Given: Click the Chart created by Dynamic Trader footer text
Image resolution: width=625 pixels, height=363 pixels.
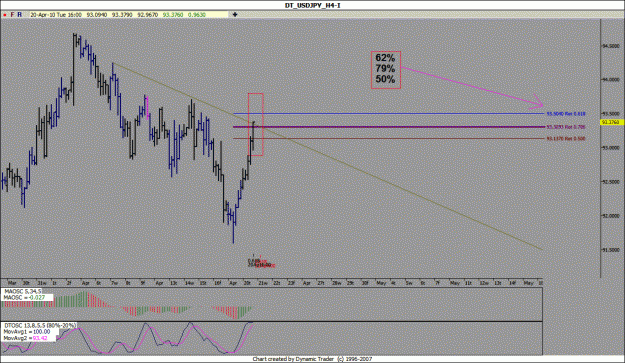Looking at the screenshot, I should pos(312,359).
